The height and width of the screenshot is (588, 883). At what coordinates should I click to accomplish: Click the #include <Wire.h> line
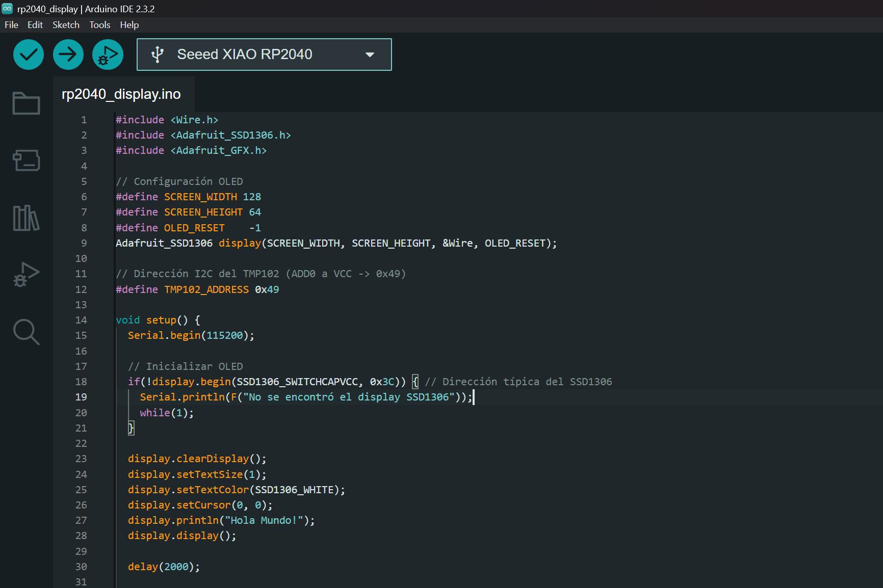[167, 120]
